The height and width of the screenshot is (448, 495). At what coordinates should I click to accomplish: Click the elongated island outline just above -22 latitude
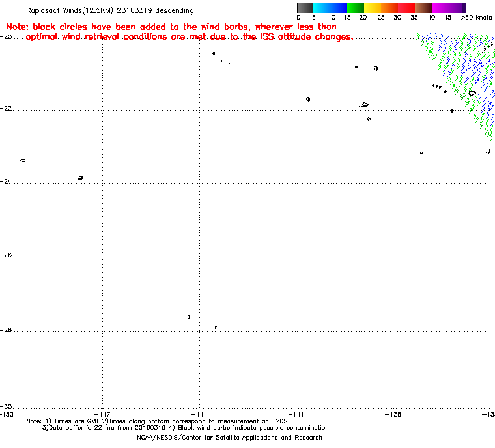(x=364, y=105)
